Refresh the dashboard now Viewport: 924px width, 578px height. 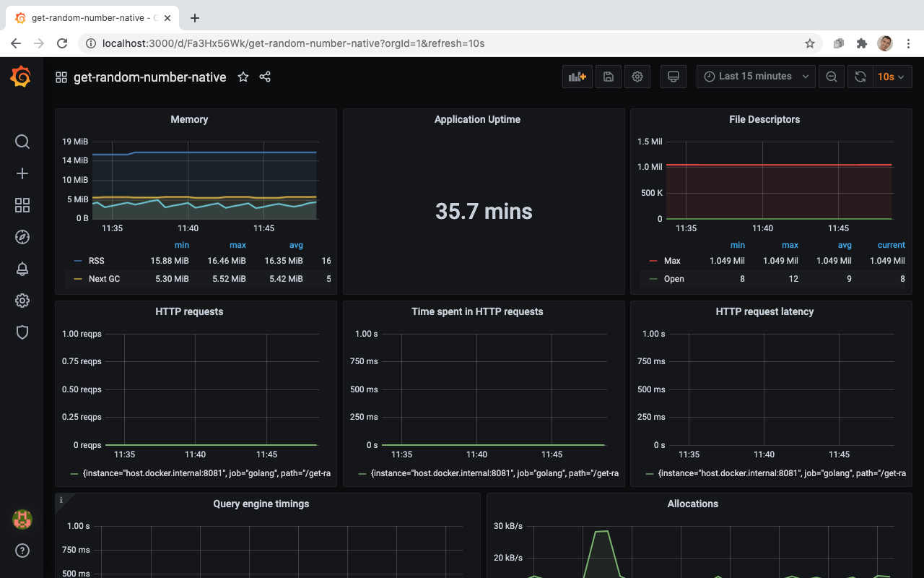pos(860,77)
